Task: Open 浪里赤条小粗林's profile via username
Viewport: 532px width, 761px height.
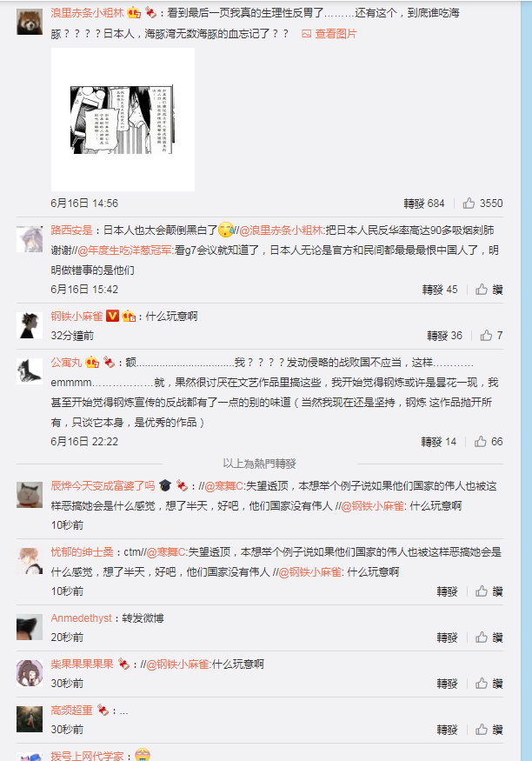Action: (x=87, y=13)
